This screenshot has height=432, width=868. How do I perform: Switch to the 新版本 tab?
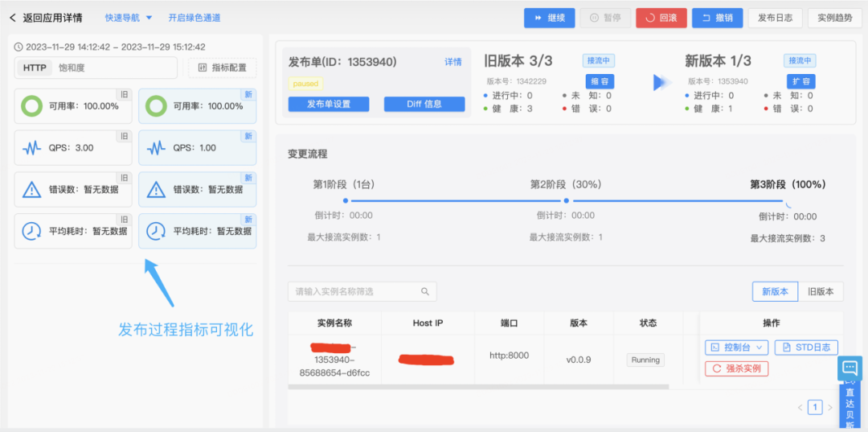(x=775, y=291)
